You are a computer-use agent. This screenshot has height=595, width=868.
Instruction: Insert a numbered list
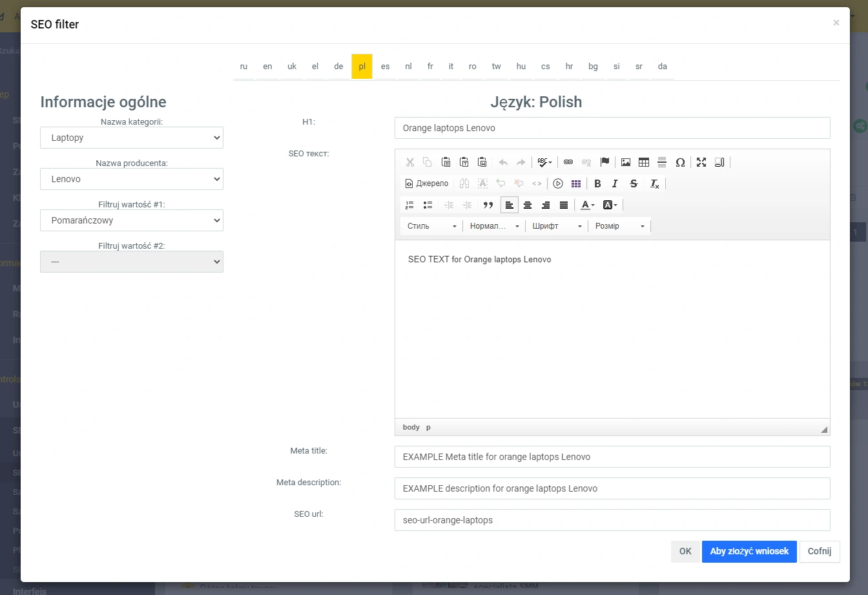[409, 205]
